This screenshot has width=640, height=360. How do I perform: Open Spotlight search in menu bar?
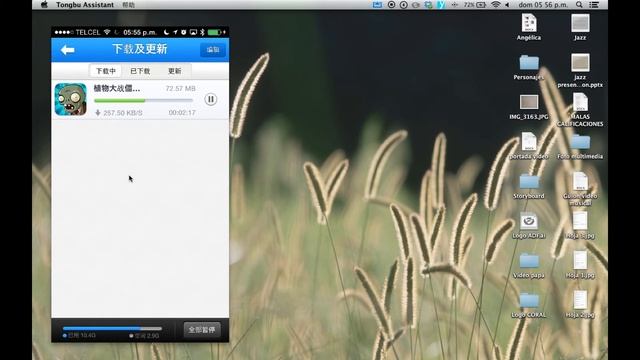tap(579, 4)
